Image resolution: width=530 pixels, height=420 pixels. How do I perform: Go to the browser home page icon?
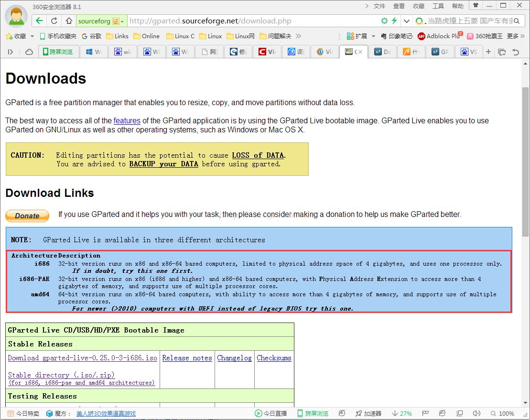pyautogui.click(x=69, y=21)
